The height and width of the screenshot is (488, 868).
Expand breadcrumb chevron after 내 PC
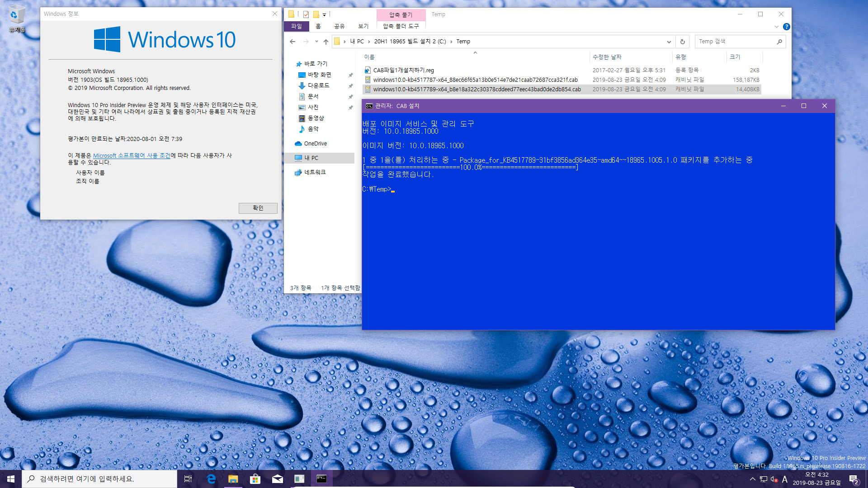[x=369, y=42]
